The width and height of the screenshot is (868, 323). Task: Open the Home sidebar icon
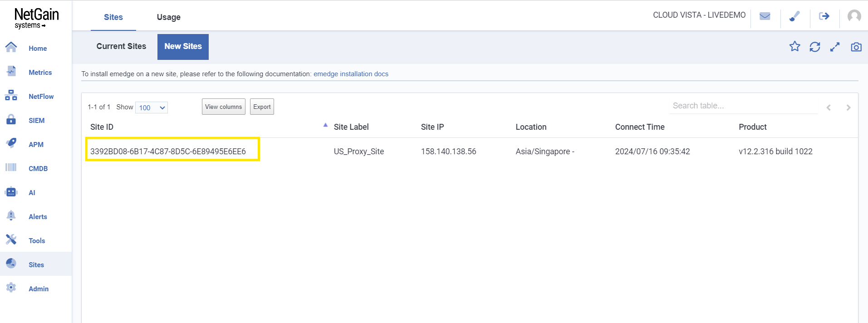click(x=11, y=47)
